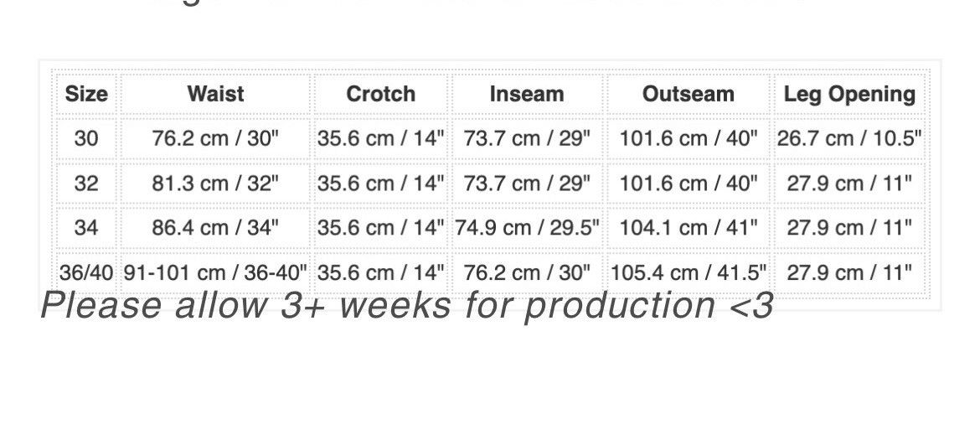This screenshot has width=980, height=445.
Task: Click waist value 86.4 cm / 34"
Action: point(215,227)
